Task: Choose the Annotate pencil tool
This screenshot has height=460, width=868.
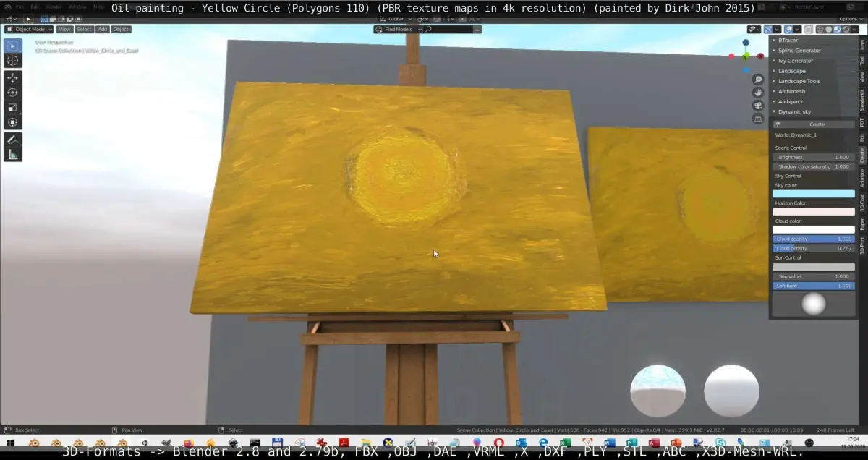Action: (13, 140)
